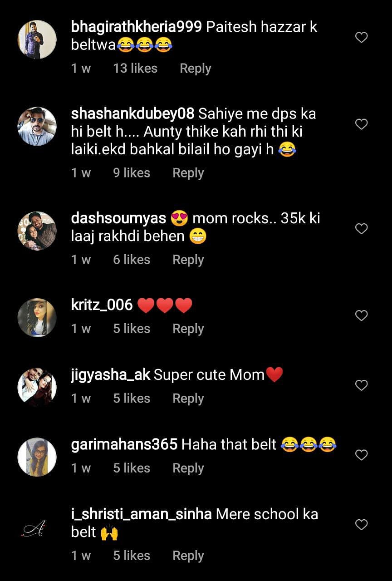
Task: Reply to shashankdubey08's comment
Action: 188,173
